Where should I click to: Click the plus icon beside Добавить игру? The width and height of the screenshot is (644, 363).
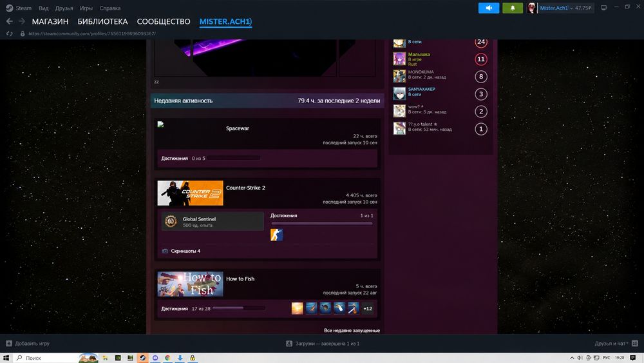pyautogui.click(x=9, y=344)
